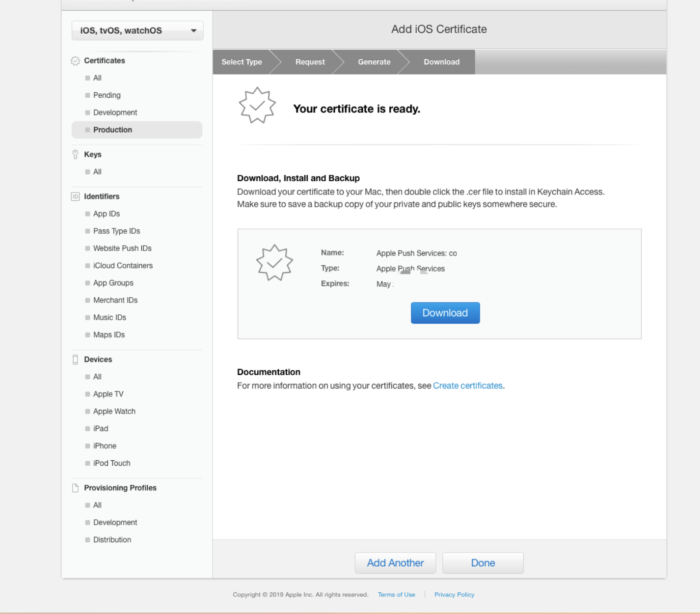
Task: Click the Identifiers ID badge icon
Action: (x=75, y=196)
